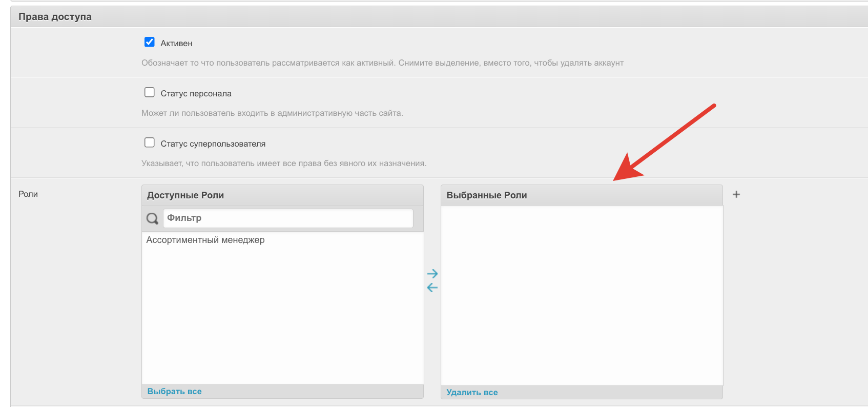Click empty area of available roles list

tap(282, 318)
